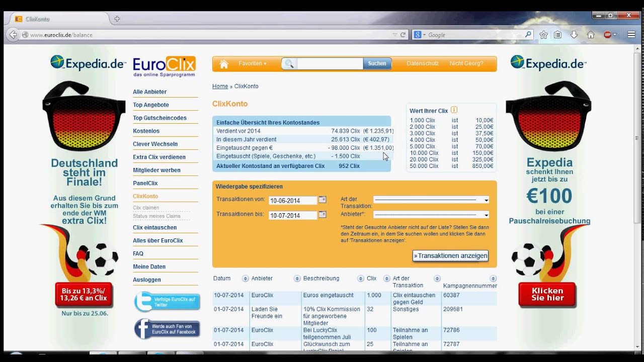Click the red Klicken Sie hier button
The image size is (644, 362).
click(547, 295)
